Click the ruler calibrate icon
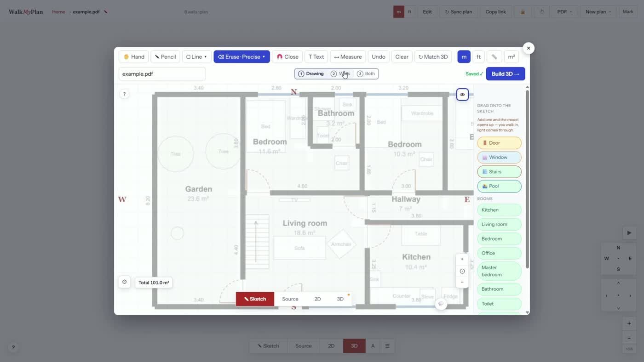 (x=494, y=57)
